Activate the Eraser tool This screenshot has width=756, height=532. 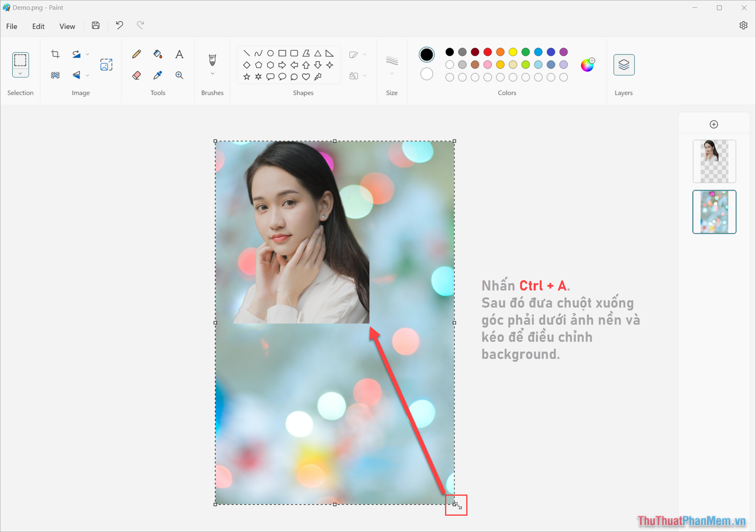coord(137,75)
